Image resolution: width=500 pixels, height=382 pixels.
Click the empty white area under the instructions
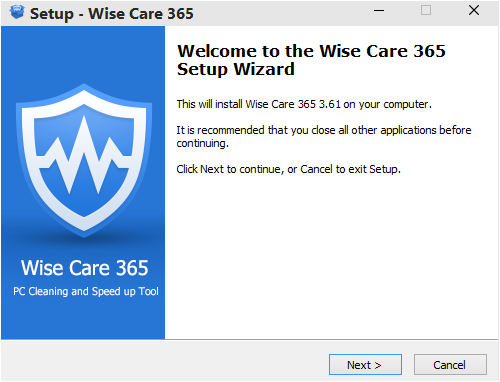click(331, 257)
